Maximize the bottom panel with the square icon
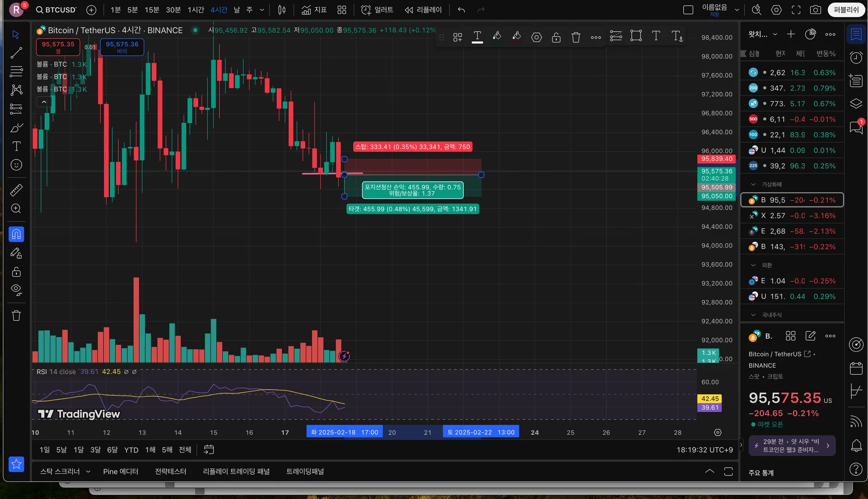The width and height of the screenshot is (868, 499). pos(728,471)
